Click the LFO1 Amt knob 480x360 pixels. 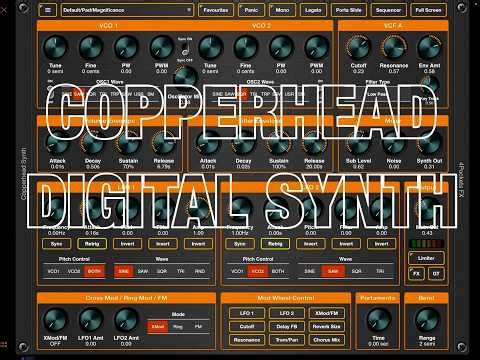coord(91,320)
